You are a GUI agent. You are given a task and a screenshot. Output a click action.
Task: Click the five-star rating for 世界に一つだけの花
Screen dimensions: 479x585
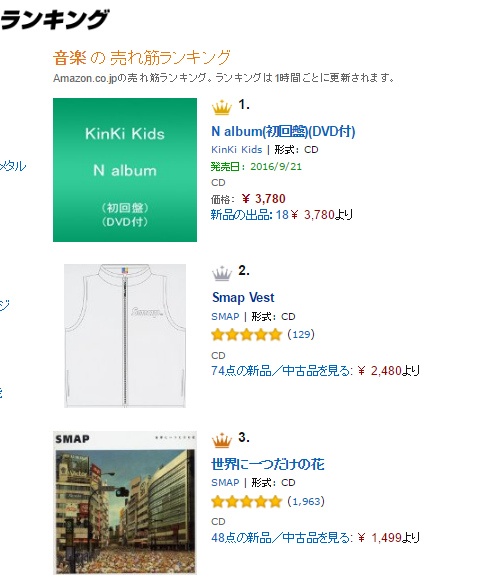pyautogui.click(x=246, y=501)
